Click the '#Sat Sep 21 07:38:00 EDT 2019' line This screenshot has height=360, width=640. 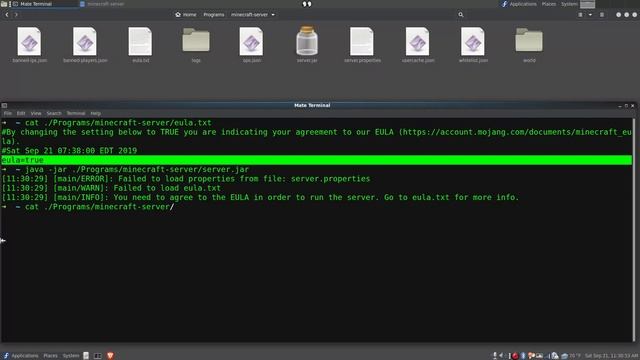[x=69, y=151]
